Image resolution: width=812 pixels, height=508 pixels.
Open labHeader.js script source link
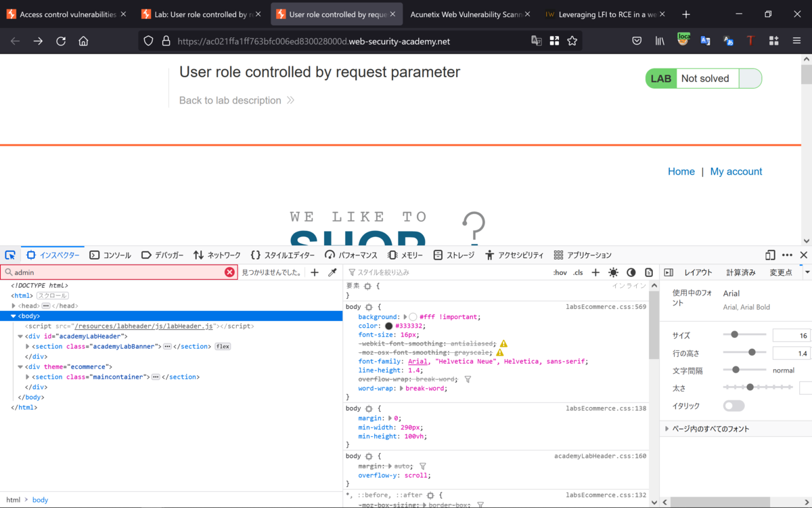click(144, 326)
